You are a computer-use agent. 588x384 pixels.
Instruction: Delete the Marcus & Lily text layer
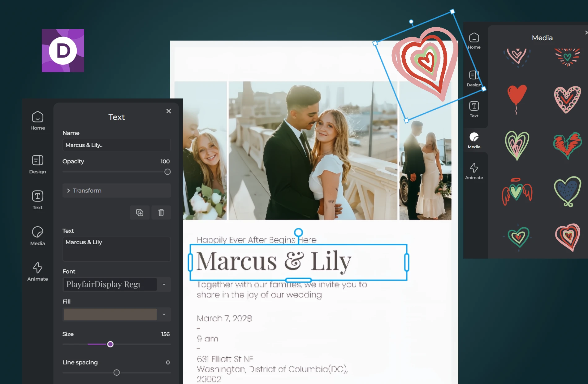tap(161, 212)
